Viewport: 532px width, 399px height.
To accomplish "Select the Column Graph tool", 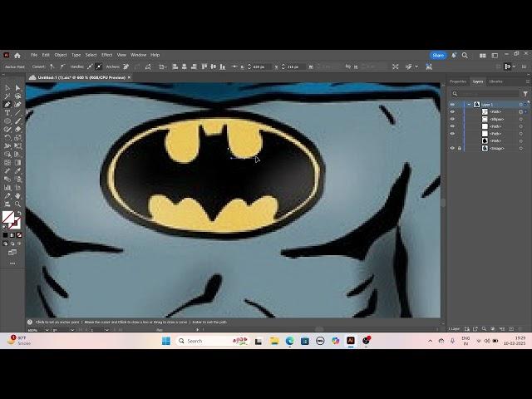I will [7, 187].
